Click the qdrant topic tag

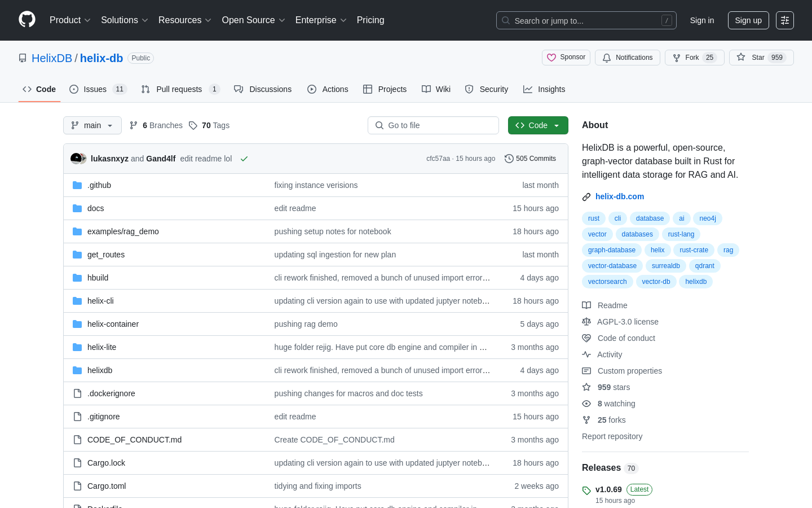tap(705, 266)
